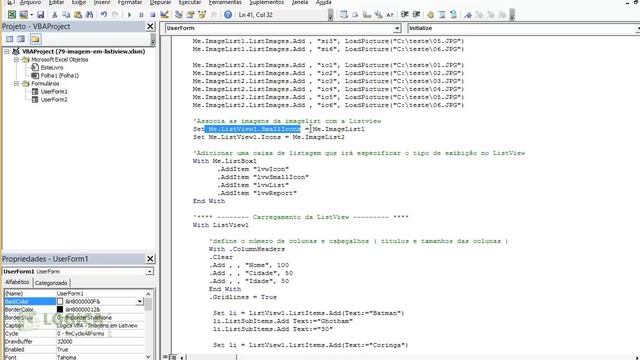
Task: Click the Procedure View button at code window bottom
Action: click(165, 357)
